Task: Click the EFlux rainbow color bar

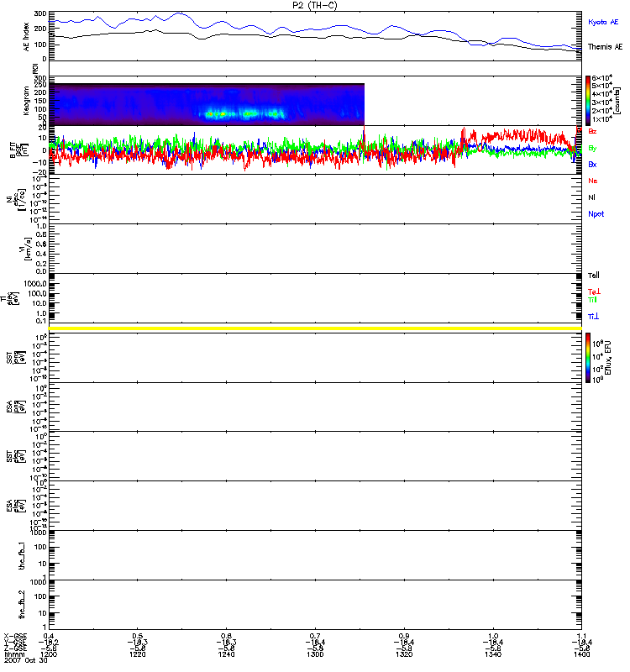Action: tap(588, 358)
